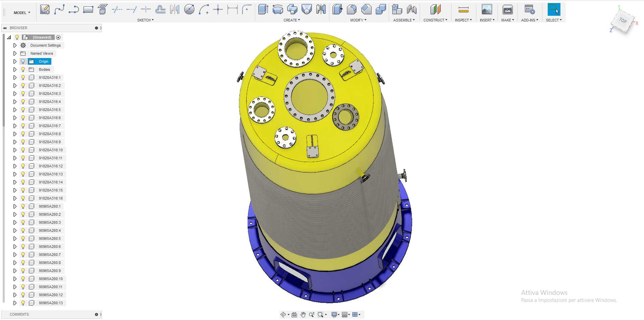Expand the COMMENTS panel button
This screenshot has height=320, width=644.
[96, 314]
